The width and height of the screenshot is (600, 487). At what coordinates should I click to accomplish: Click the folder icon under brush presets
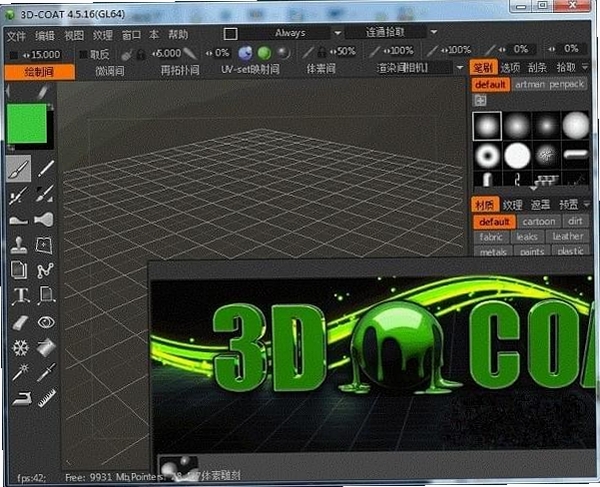coord(480,100)
